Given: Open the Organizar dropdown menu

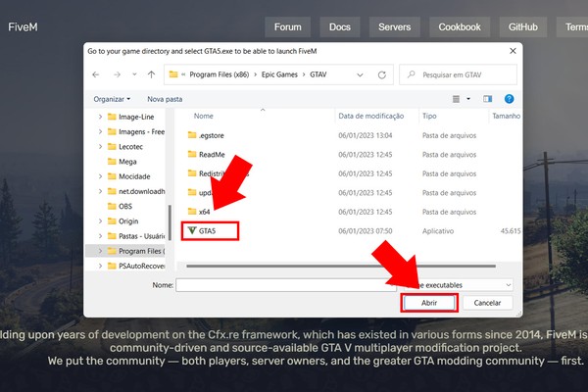Looking at the screenshot, I should point(112,99).
